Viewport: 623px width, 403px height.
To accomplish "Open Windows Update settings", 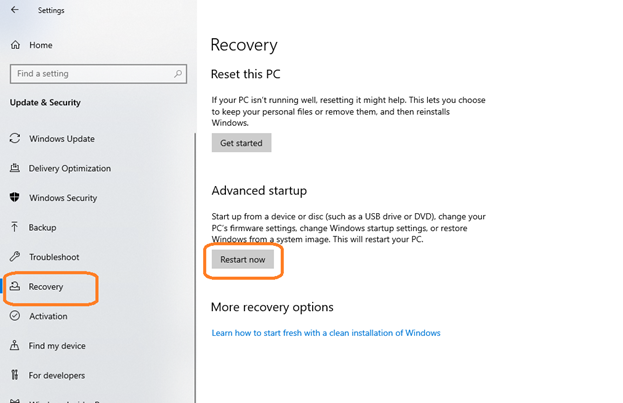I will tap(61, 138).
